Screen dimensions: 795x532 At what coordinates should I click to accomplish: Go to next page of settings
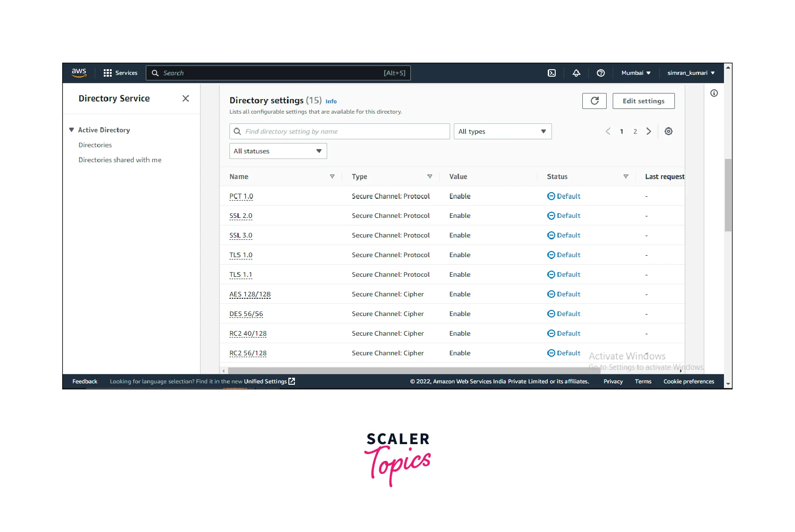649,131
